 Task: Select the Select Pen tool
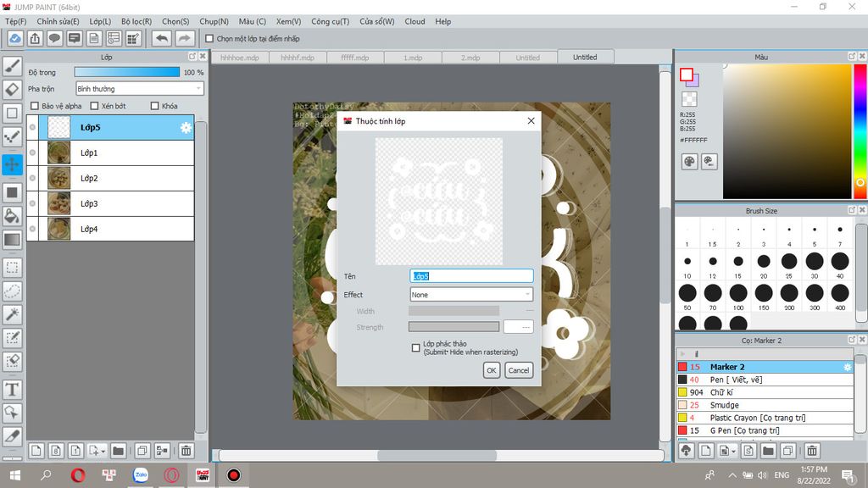point(12,337)
